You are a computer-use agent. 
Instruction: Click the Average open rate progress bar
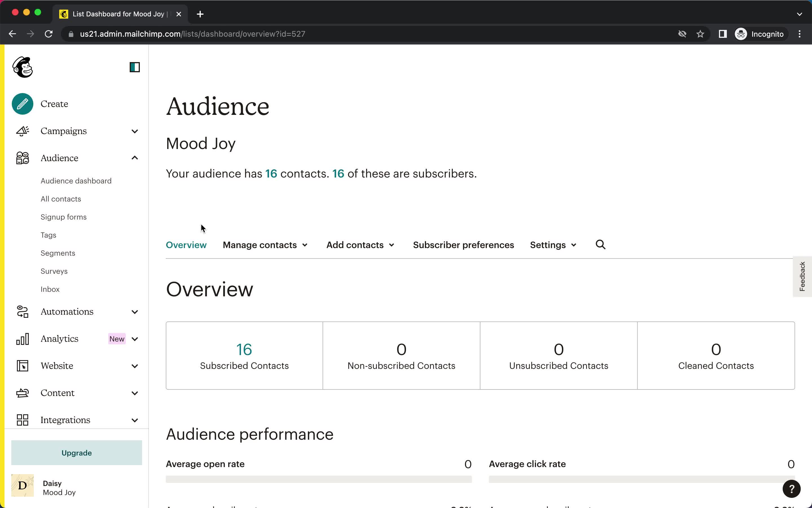coord(319,479)
